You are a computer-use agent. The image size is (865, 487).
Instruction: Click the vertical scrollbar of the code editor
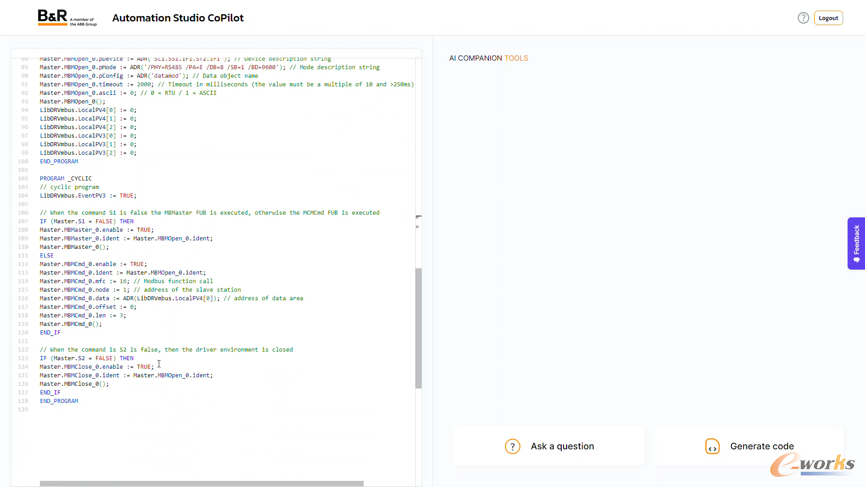pos(419,328)
